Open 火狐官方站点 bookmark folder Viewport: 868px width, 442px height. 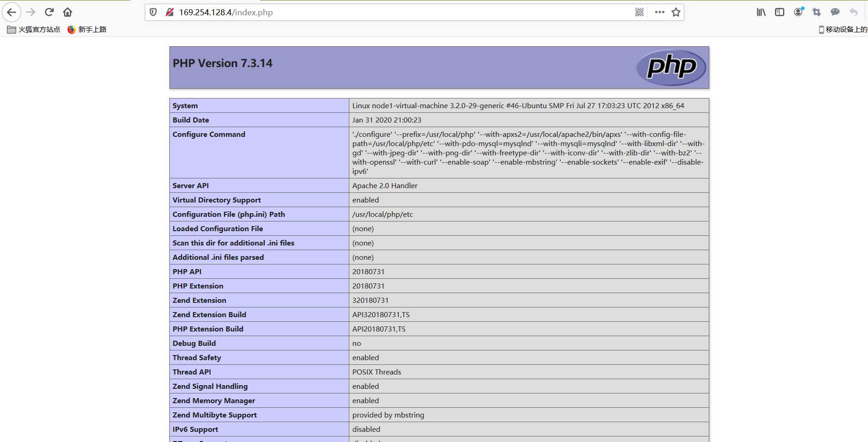point(34,30)
